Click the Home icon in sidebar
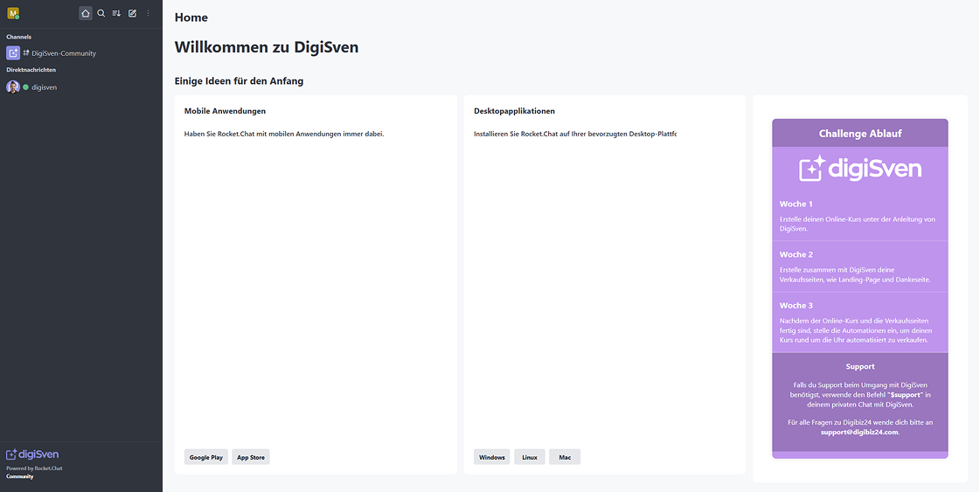This screenshot has height=492, width=980. point(85,13)
